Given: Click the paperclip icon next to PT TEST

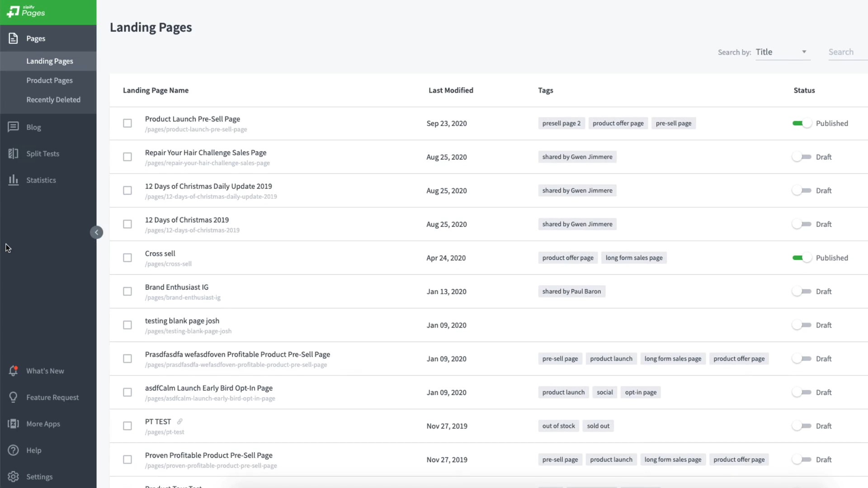Looking at the screenshot, I should [179, 421].
